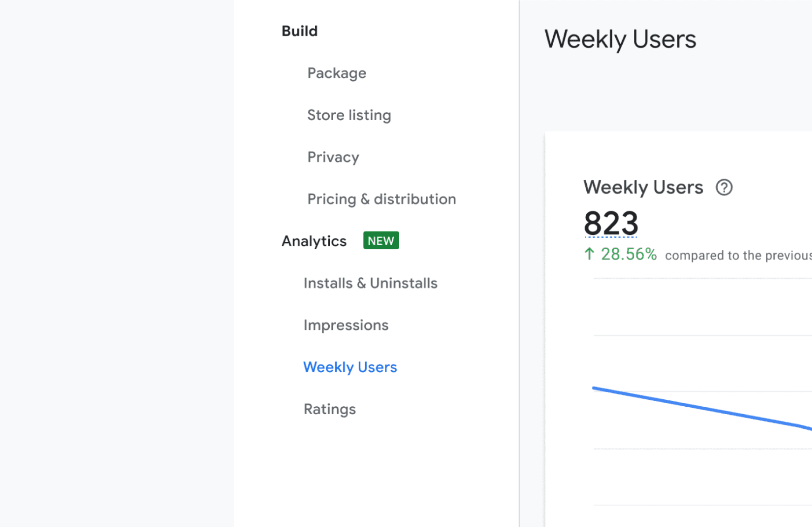Image resolution: width=812 pixels, height=527 pixels.
Task: Select the Package section under Build
Action: [337, 73]
